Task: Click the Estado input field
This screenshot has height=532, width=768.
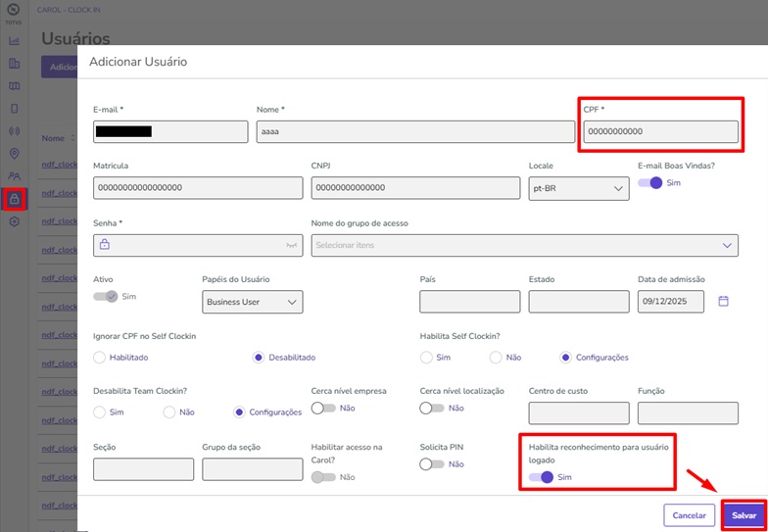Action: click(579, 302)
